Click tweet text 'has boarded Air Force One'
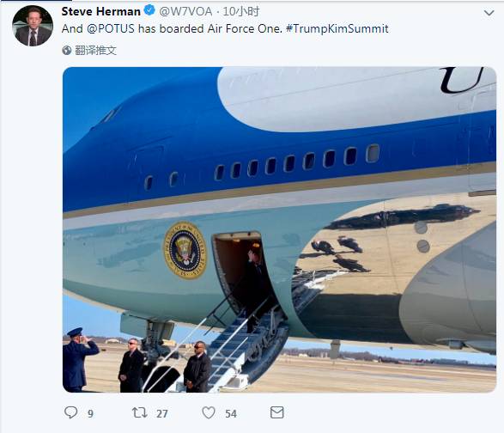Screen dimensions: 504x433 pos(209,28)
